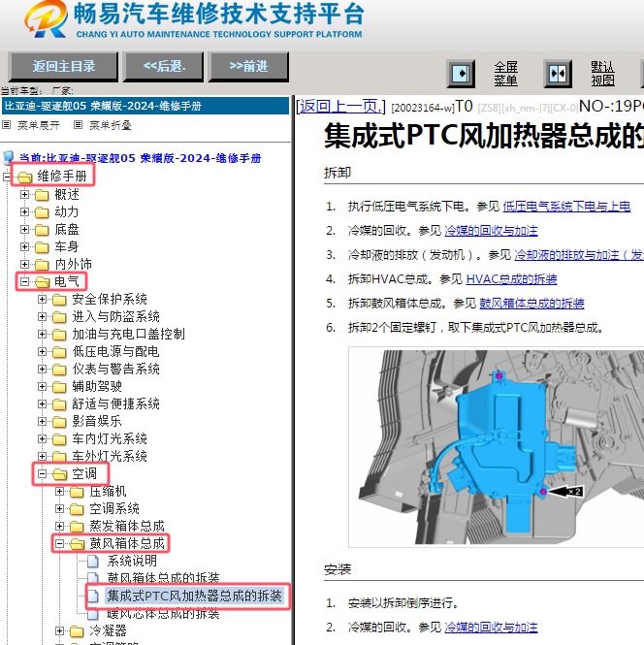Click the 集成式PTC风加热器总成的拆装 document icon

tap(93, 597)
